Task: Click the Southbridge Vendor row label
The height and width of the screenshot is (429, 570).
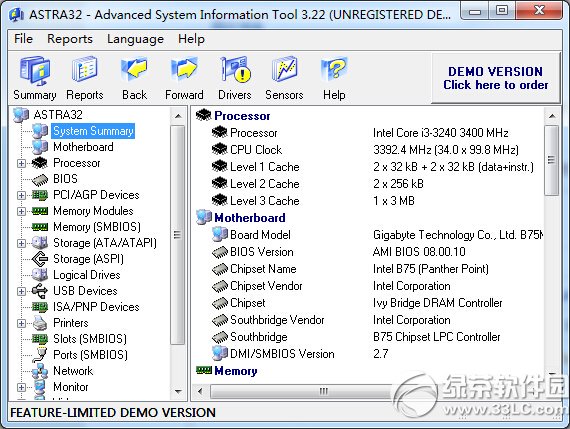Action: pos(277,320)
